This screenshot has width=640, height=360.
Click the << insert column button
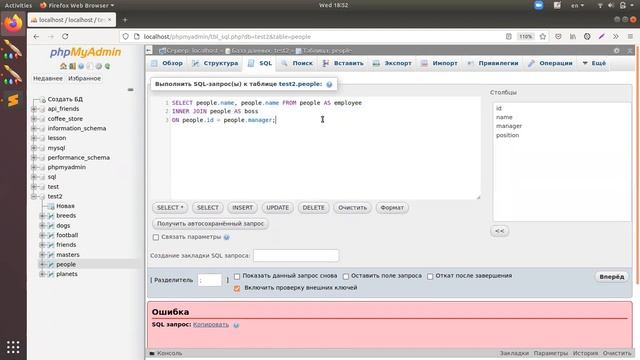[500, 231]
